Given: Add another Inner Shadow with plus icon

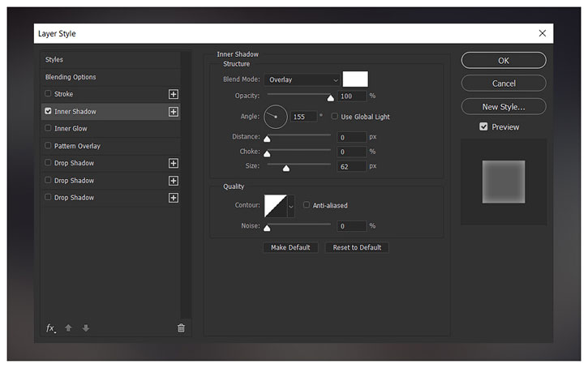Looking at the screenshot, I should click(174, 112).
